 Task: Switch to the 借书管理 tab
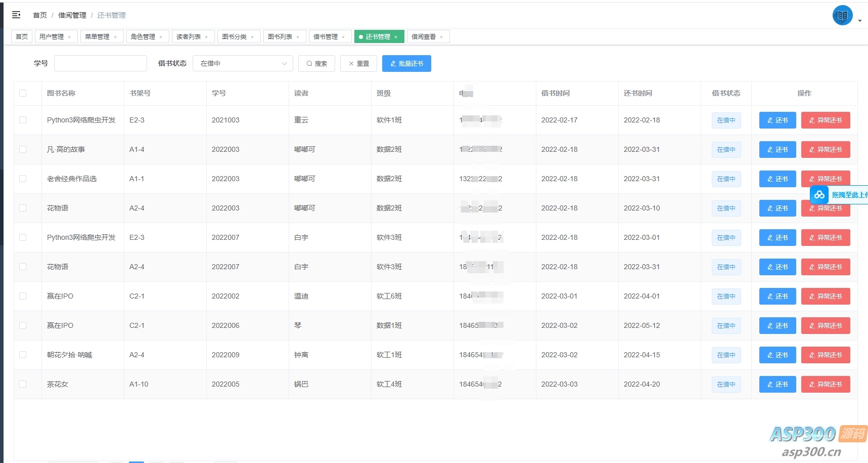click(x=326, y=36)
